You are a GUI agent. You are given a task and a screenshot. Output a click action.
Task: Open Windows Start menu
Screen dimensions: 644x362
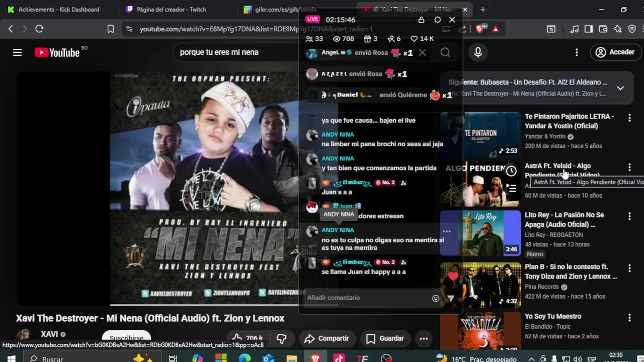[x=11, y=359]
